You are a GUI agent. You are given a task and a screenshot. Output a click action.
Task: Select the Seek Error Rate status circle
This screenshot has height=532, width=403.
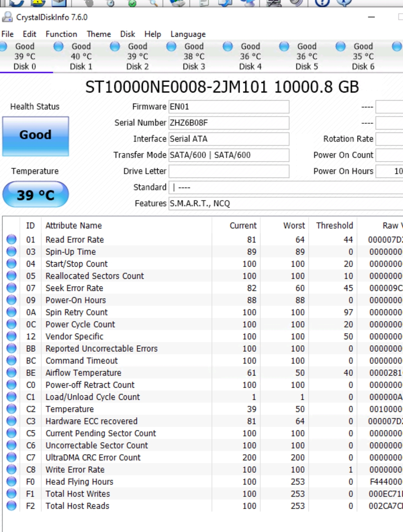coord(11,288)
